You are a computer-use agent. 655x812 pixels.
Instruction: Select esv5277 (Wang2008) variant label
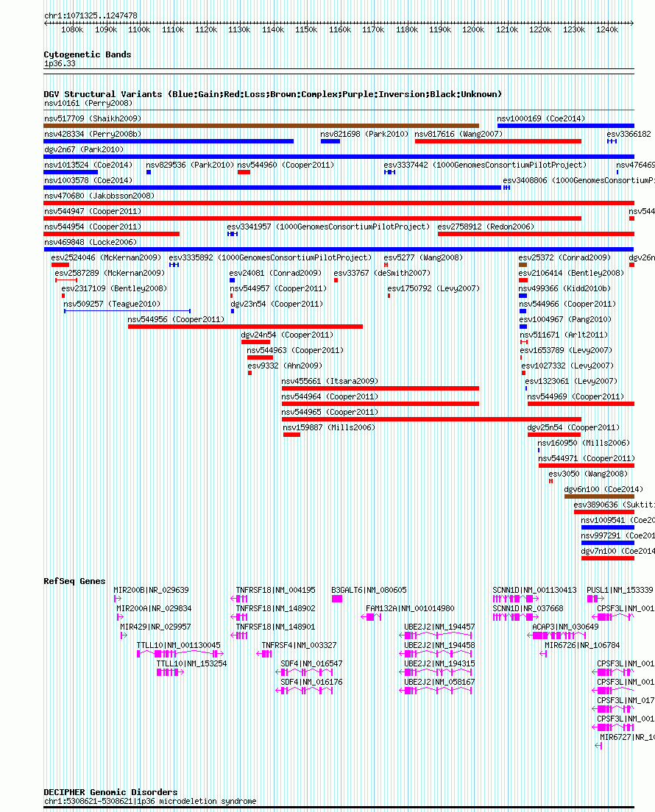pyautogui.click(x=423, y=258)
